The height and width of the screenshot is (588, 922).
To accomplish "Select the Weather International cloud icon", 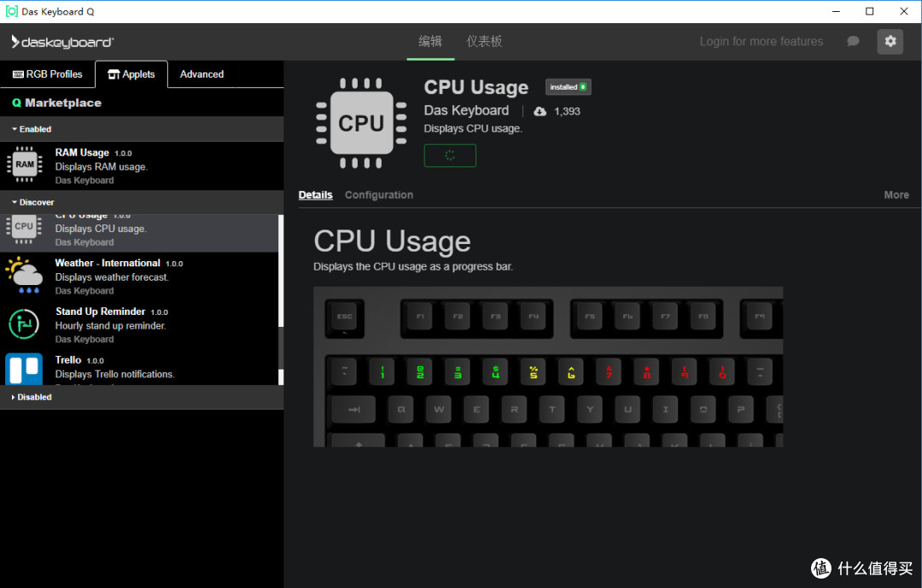I will click(24, 275).
